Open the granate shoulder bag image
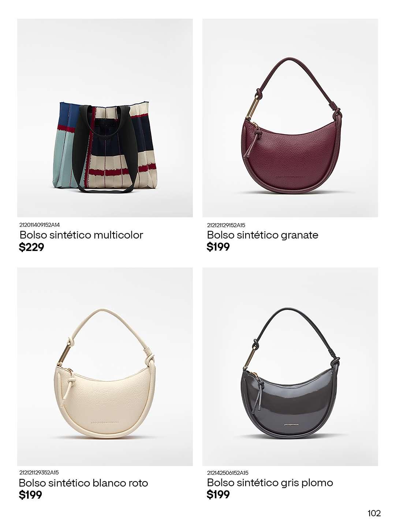Screen dimensions: 396x532 pyautogui.click(x=290, y=118)
